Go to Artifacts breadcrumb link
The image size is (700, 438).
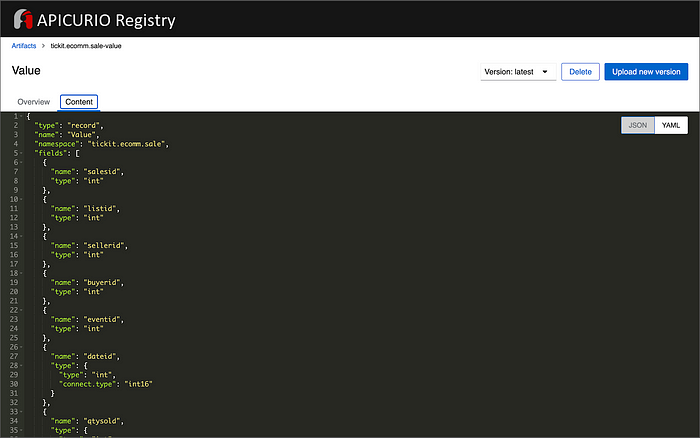pos(24,46)
